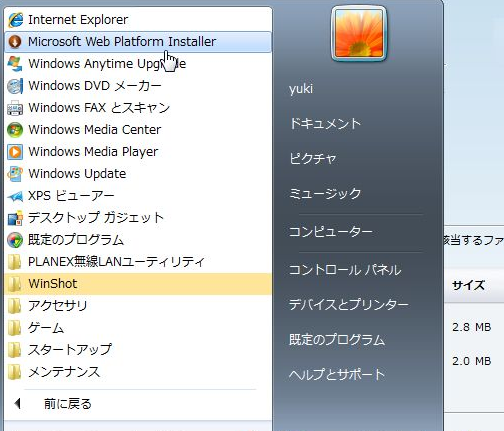Open Windows Media Center entry
This screenshot has width=504, height=431.
click(x=138, y=130)
